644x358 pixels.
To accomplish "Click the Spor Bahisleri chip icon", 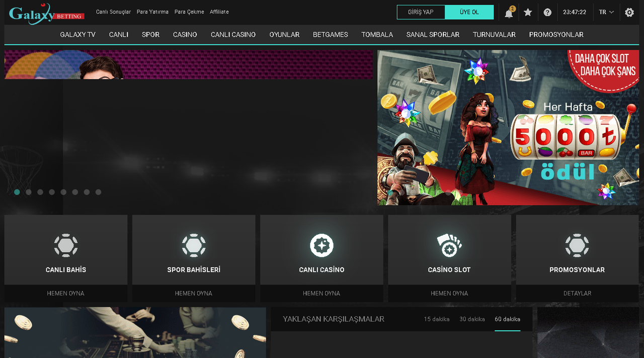I will click(x=194, y=246).
